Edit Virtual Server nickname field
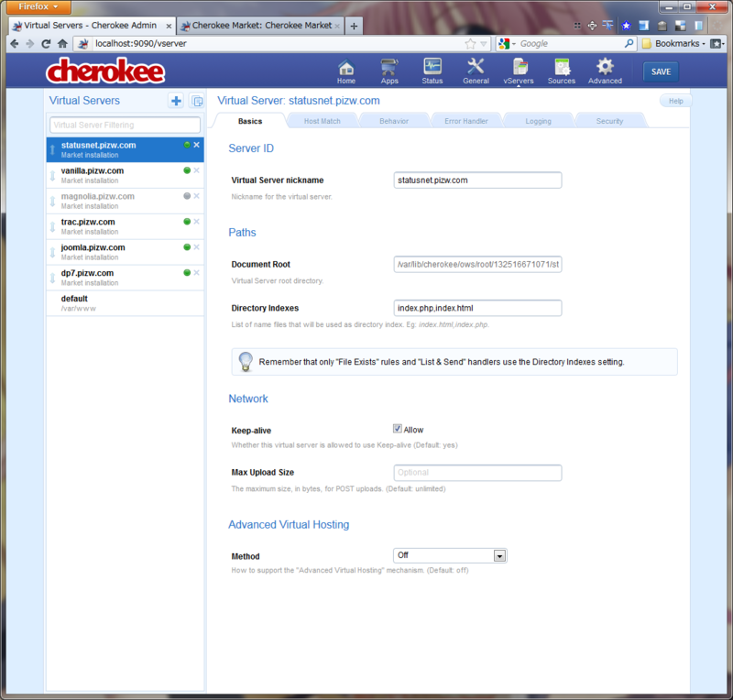The height and width of the screenshot is (700, 733). (477, 180)
